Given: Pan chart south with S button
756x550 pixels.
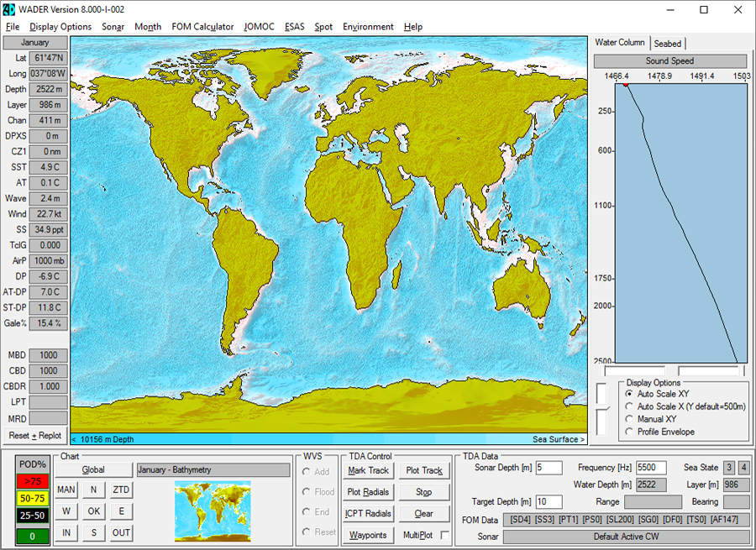Looking at the screenshot, I should 93,532.
